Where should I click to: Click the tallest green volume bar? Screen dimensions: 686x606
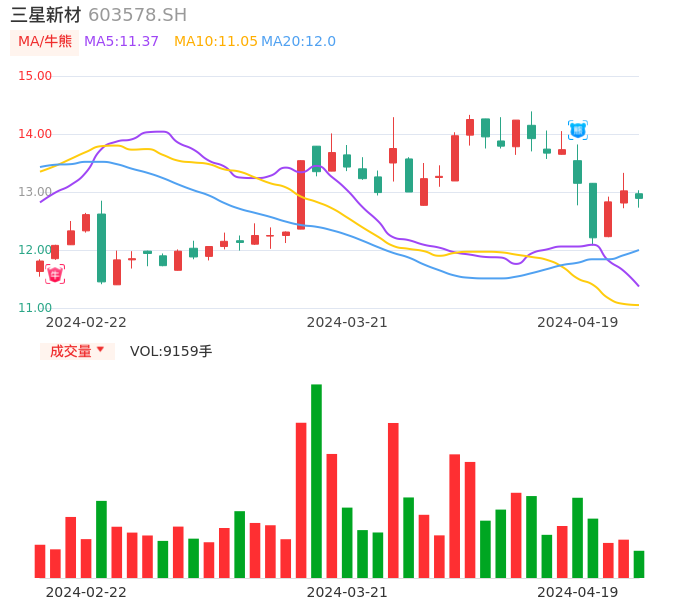tap(316, 481)
